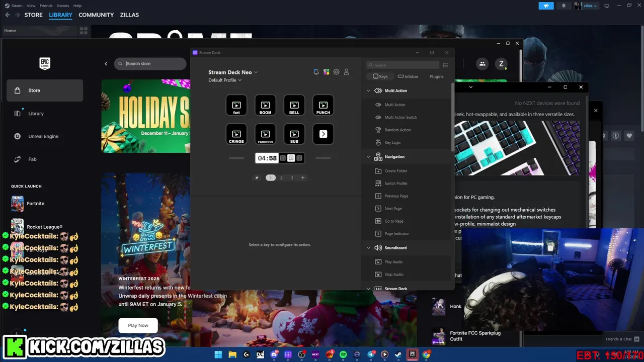Open File Explorer from the taskbar
The width and height of the screenshot is (644, 362).
(x=232, y=354)
